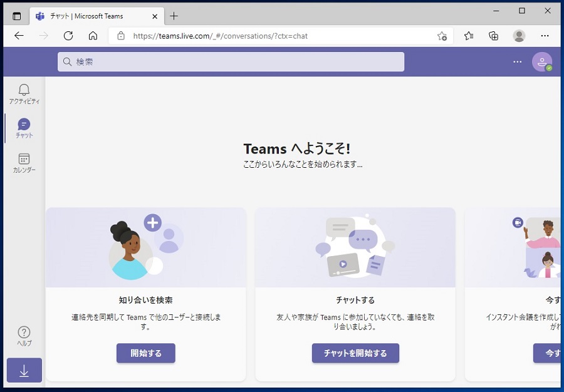Click the download app arrow button
The width and height of the screenshot is (564, 392).
(x=24, y=371)
